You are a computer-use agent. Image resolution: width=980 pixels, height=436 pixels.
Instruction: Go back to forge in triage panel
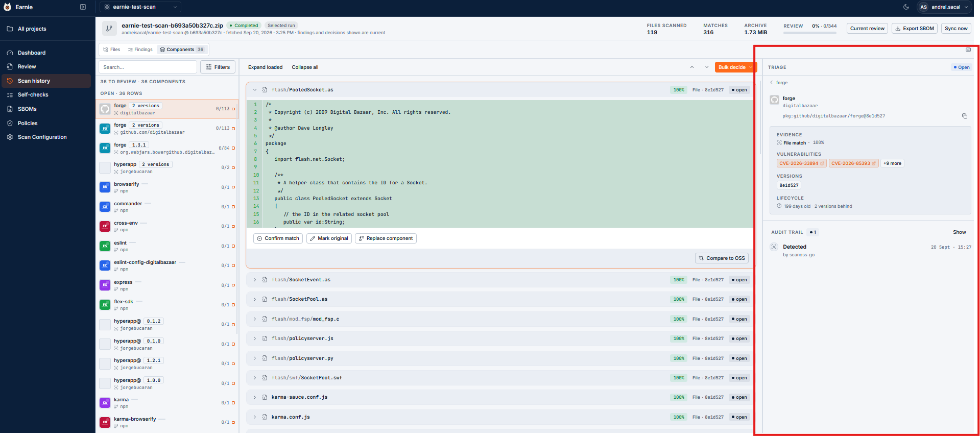click(779, 83)
